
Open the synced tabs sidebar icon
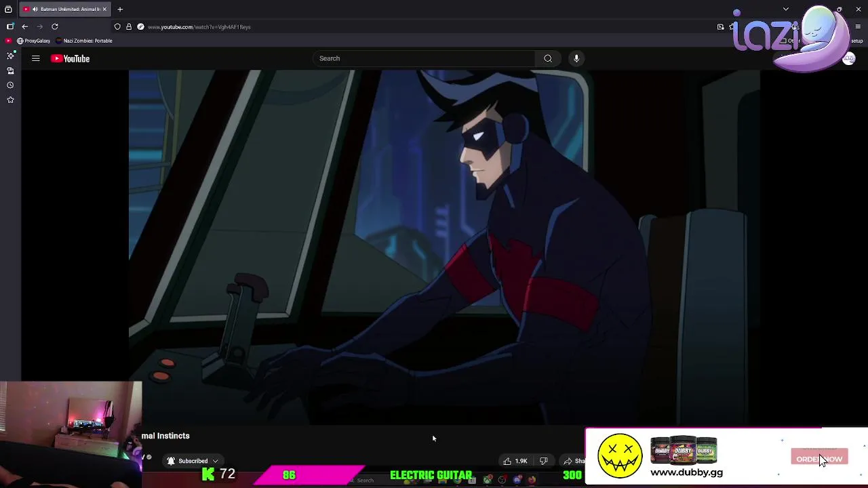pos(10,70)
